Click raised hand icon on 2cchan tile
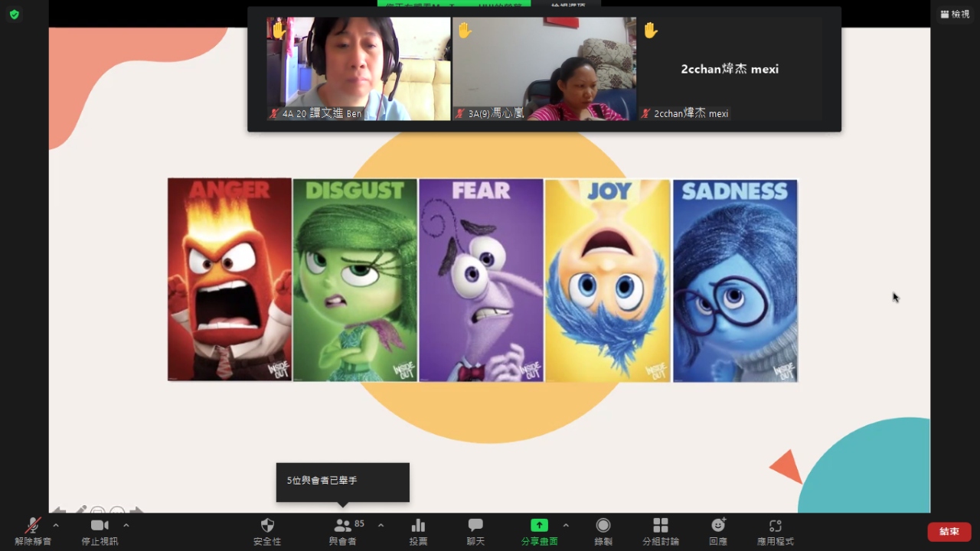This screenshot has height=551, width=980. (x=651, y=30)
